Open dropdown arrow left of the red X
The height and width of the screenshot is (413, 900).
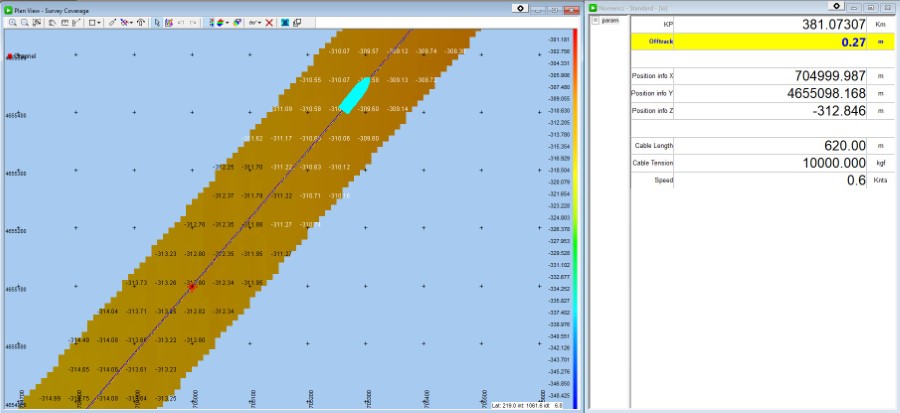(x=259, y=23)
